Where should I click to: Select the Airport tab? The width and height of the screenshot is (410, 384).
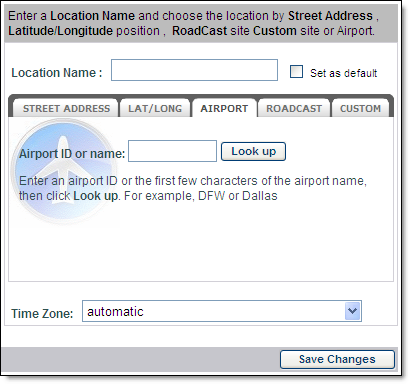click(x=224, y=108)
